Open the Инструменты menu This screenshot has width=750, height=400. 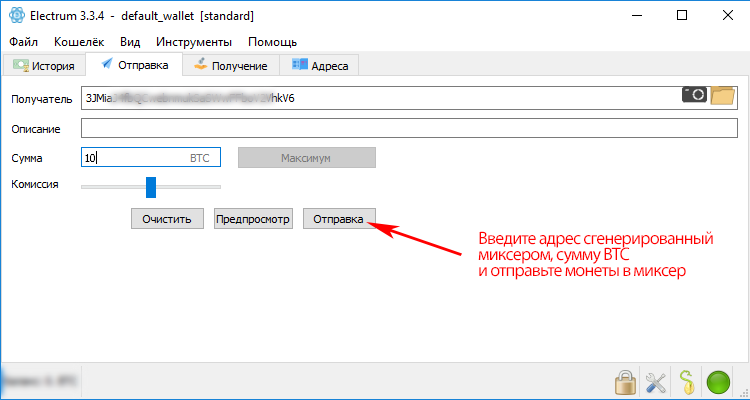pyautogui.click(x=194, y=42)
